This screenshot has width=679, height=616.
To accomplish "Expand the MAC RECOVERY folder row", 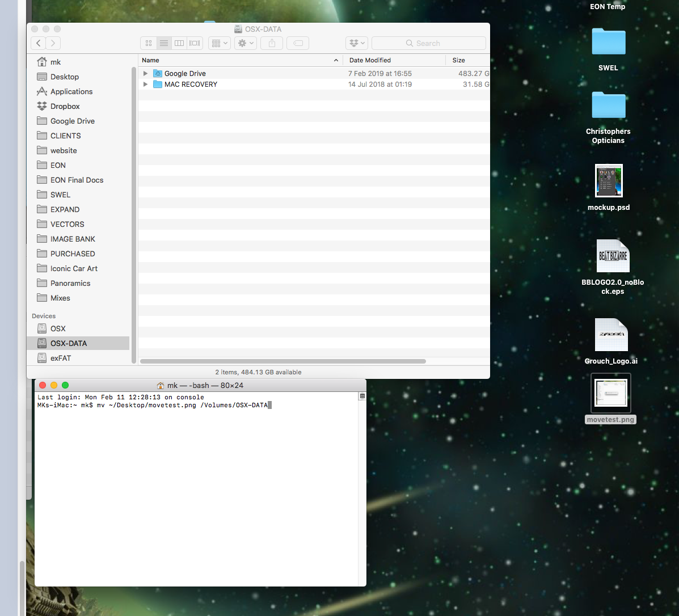I will pyautogui.click(x=145, y=85).
